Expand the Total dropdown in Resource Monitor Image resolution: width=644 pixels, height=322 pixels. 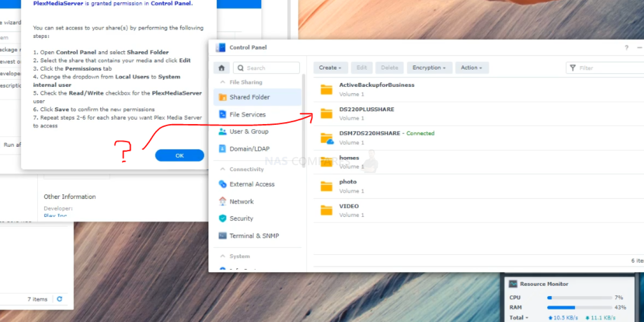point(519,318)
